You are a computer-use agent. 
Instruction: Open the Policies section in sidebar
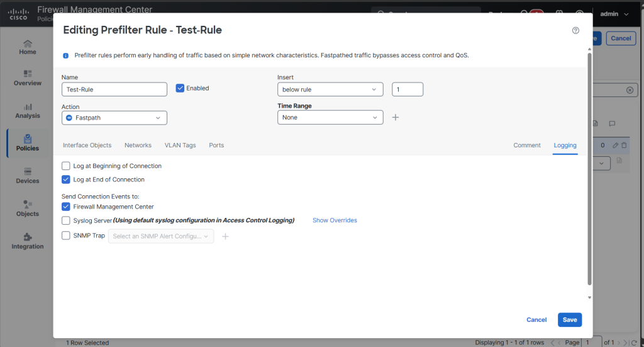click(x=28, y=143)
